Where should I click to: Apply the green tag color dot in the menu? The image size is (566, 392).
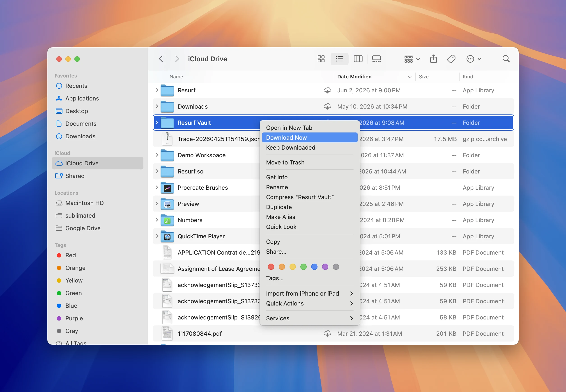[x=303, y=267]
